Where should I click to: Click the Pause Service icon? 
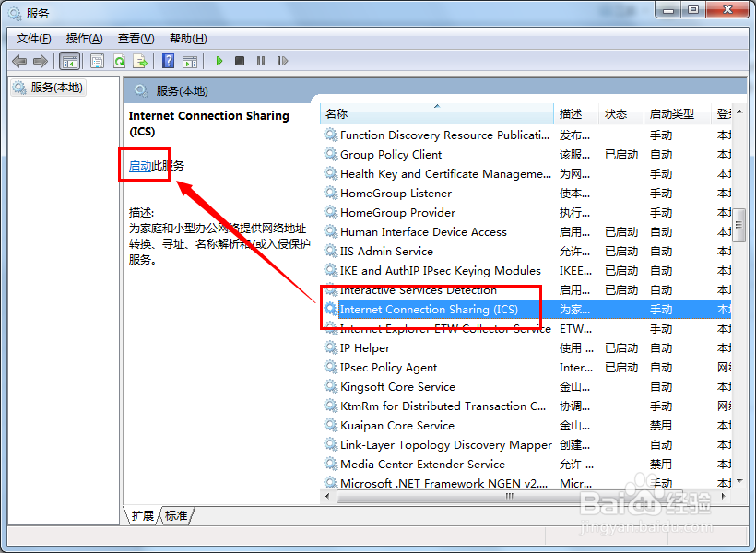coord(261,61)
